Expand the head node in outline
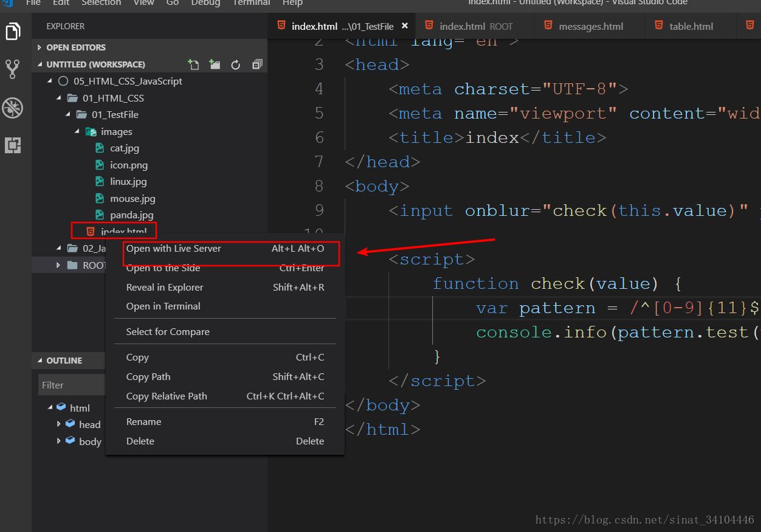This screenshot has width=761, height=532. click(59, 424)
